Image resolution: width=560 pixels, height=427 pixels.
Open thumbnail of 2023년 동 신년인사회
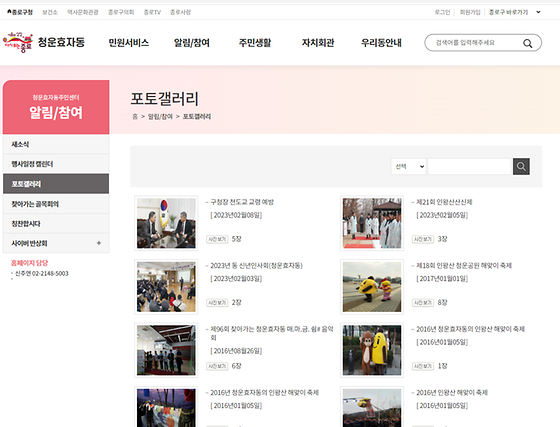click(166, 287)
